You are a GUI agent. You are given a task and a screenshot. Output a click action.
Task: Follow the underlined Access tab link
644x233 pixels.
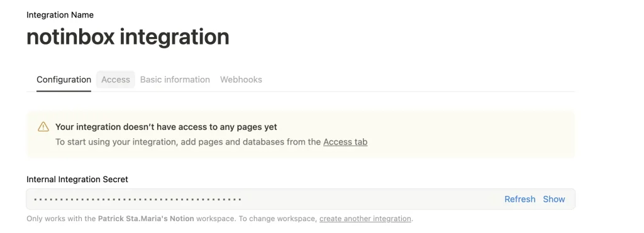[345, 142]
